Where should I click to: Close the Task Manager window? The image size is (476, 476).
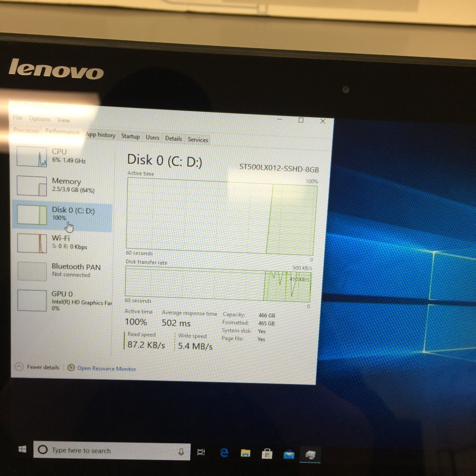pos(323,121)
